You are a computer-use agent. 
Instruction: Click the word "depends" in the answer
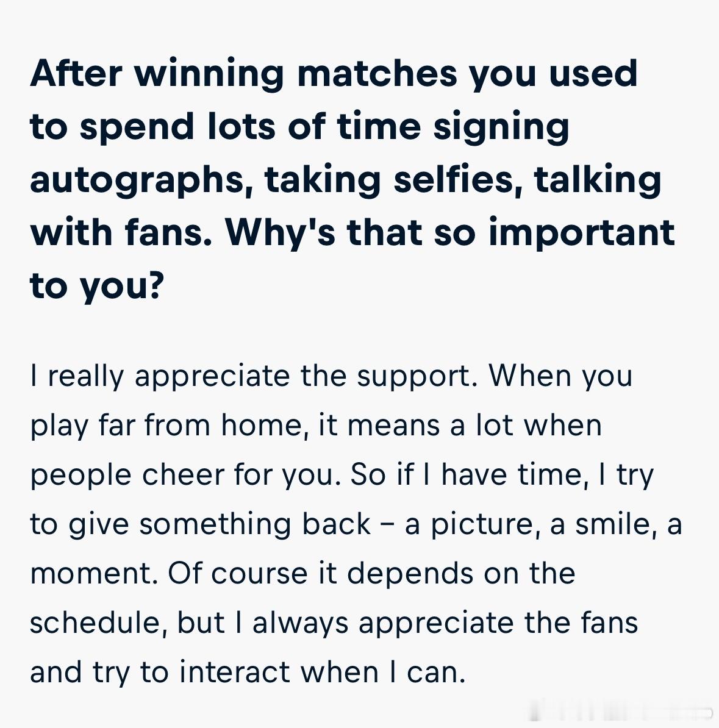tap(410, 574)
